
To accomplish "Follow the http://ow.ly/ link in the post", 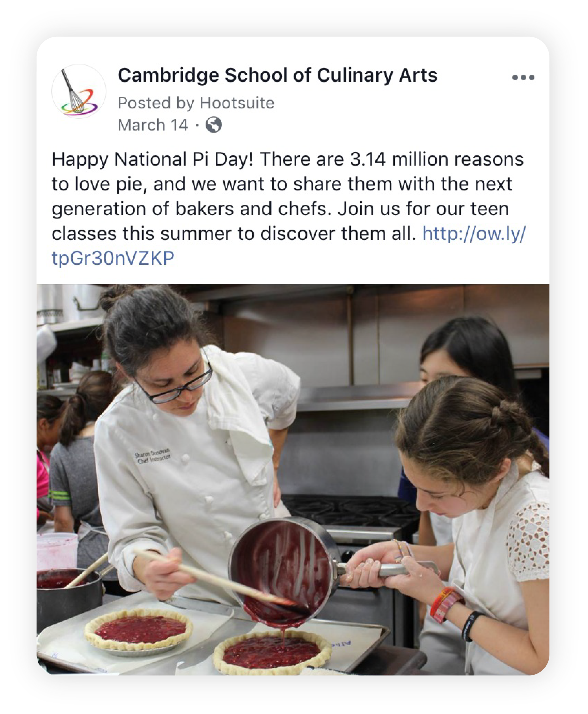I will coord(474,234).
